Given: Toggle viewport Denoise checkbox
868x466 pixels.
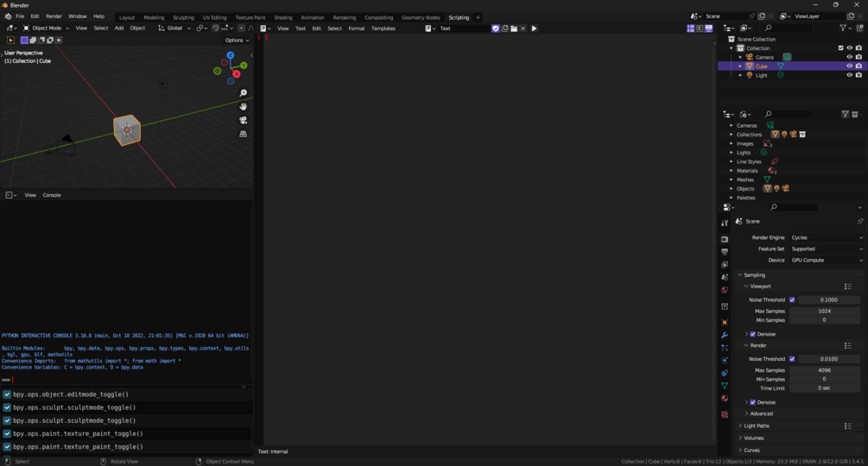Looking at the screenshot, I should pos(753,334).
